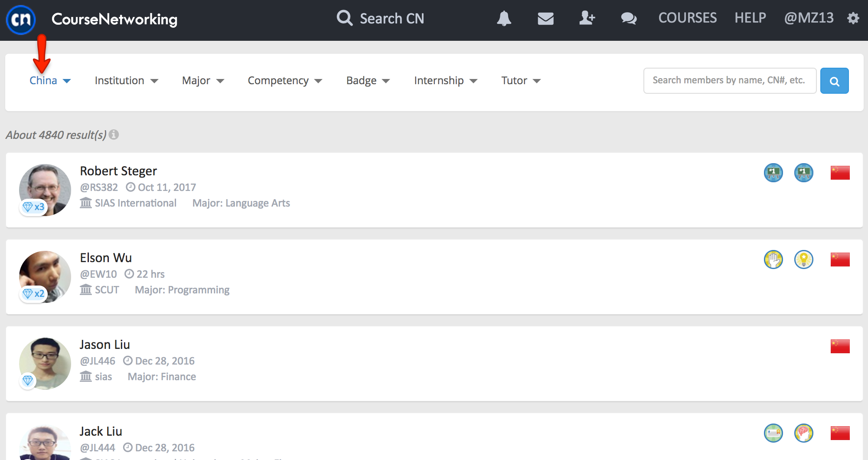Screen dimensions: 868x460
Task: Click the 'sias' institution text
Action: (x=103, y=377)
